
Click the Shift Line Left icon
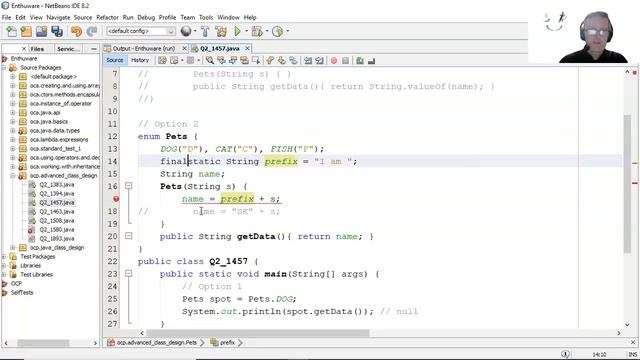(x=308, y=60)
